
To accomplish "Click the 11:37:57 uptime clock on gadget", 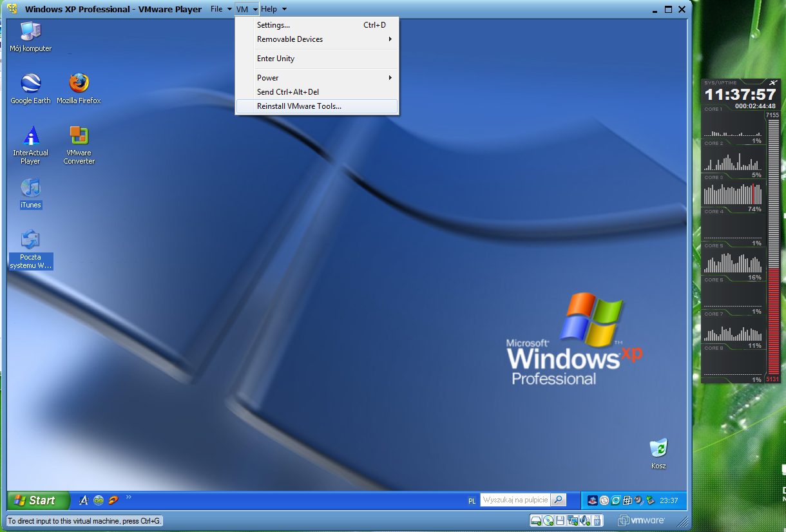I will click(x=740, y=95).
